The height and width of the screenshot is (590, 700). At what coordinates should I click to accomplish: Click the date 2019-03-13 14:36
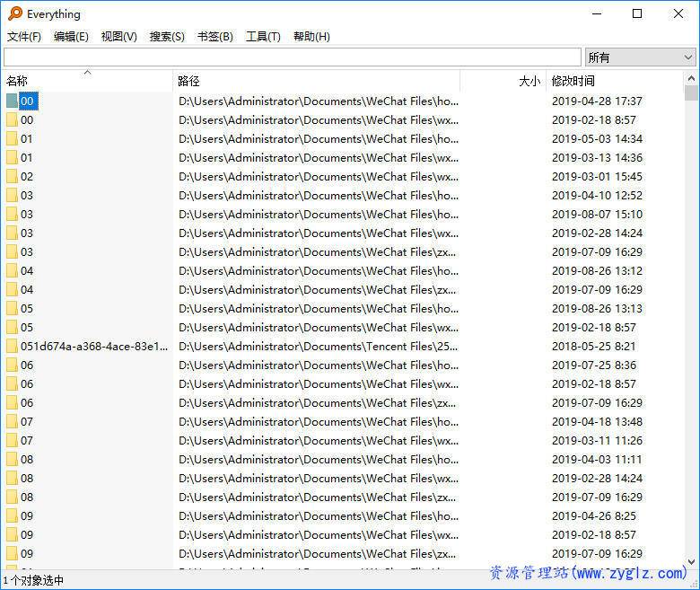pyautogui.click(x=597, y=158)
